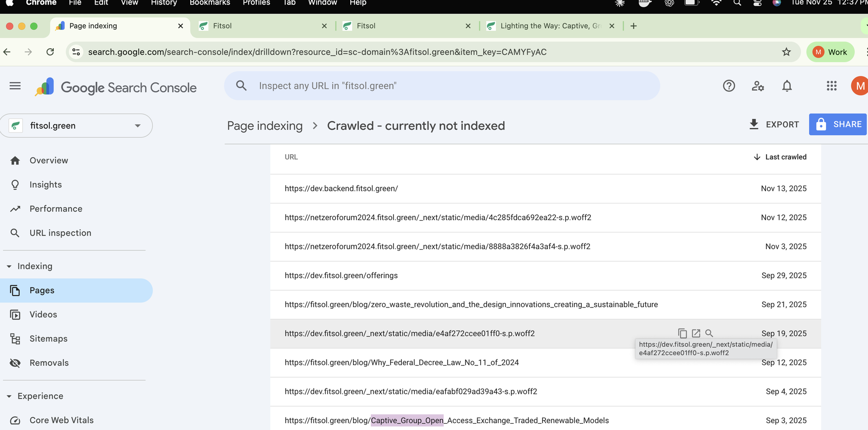Copy the highlighted woff2 URL
This screenshot has height=430, width=868.
[x=683, y=333]
